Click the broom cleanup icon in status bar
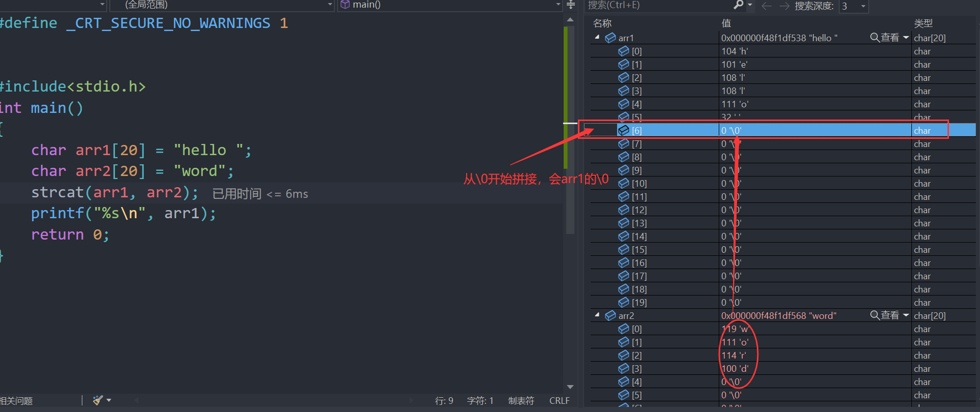The image size is (980, 412). pos(98,400)
